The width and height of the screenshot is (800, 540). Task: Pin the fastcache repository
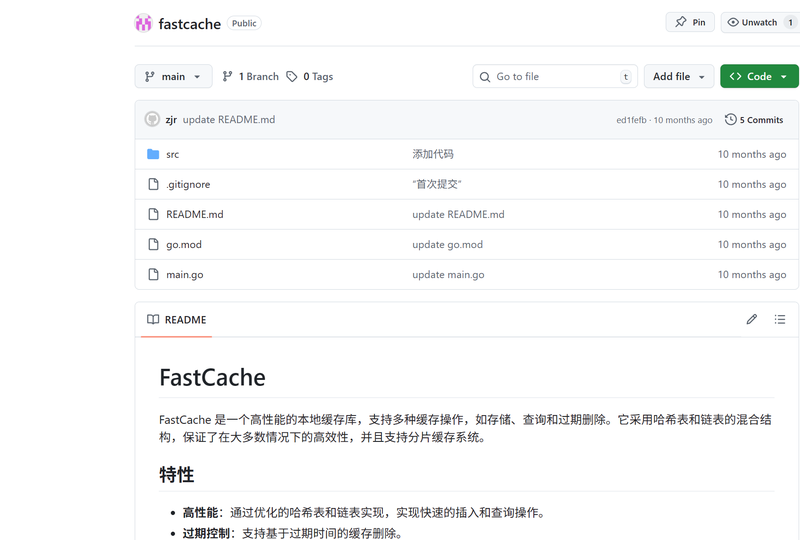[690, 22]
